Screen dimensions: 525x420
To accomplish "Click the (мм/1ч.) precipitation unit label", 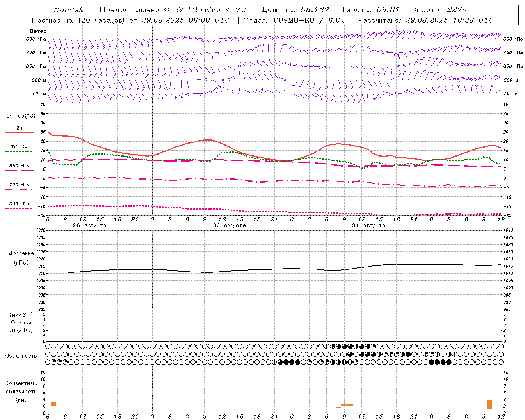I will point(21,330).
